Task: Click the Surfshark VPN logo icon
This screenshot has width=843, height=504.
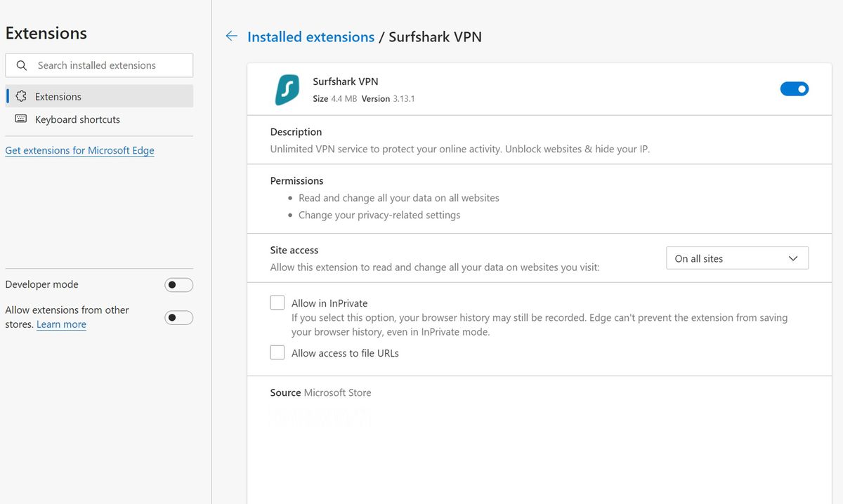Action: point(287,90)
